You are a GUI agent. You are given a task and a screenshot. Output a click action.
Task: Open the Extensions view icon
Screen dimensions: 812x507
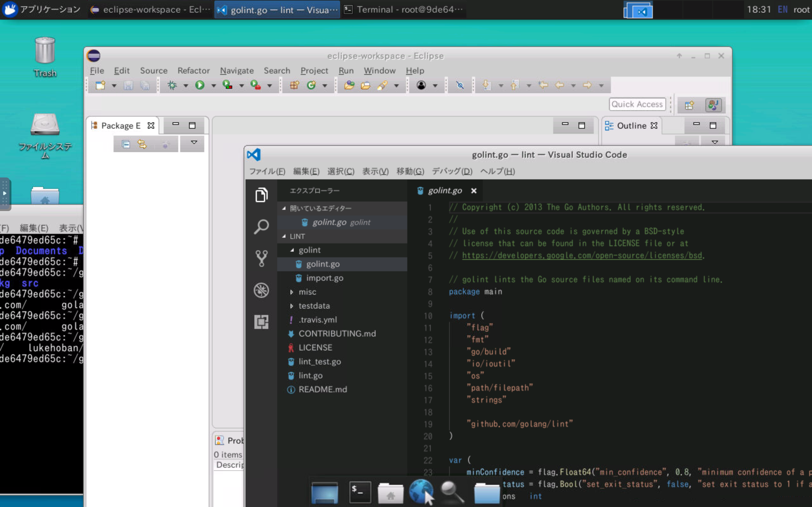point(261,322)
